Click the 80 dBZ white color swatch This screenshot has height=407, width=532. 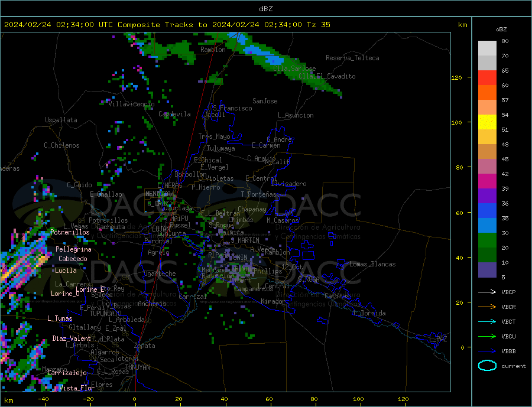[487, 48]
